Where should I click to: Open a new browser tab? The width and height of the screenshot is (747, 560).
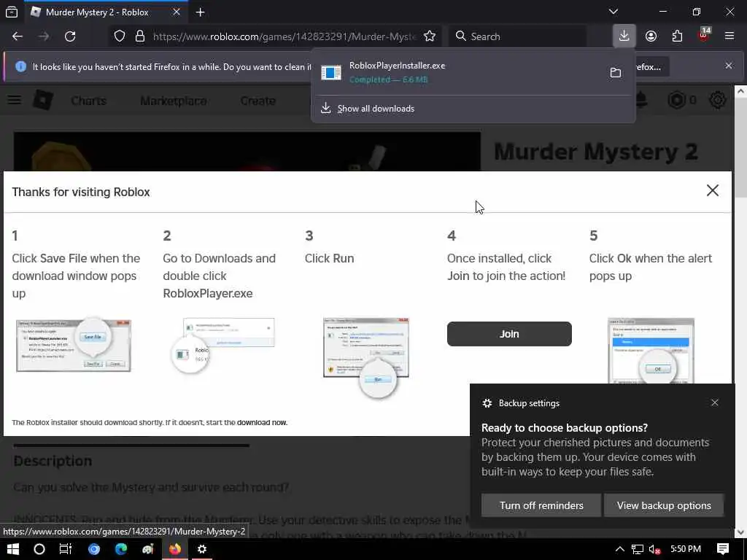pyautogui.click(x=200, y=12)
